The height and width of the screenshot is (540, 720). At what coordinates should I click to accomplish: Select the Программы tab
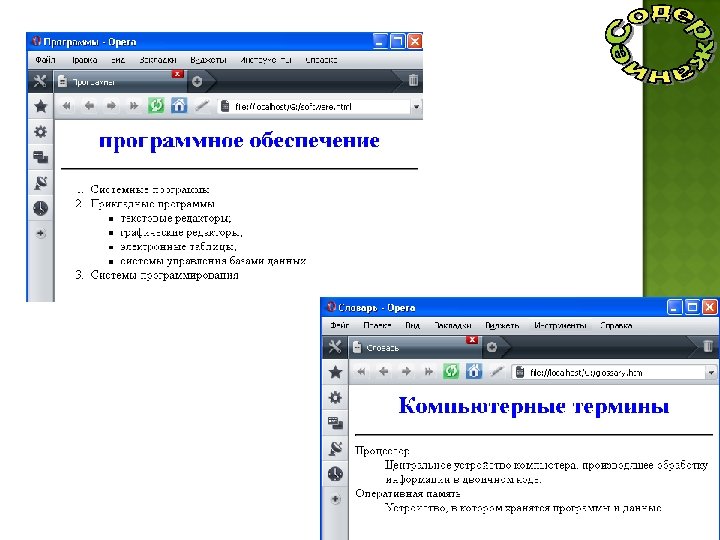[119, 82]
